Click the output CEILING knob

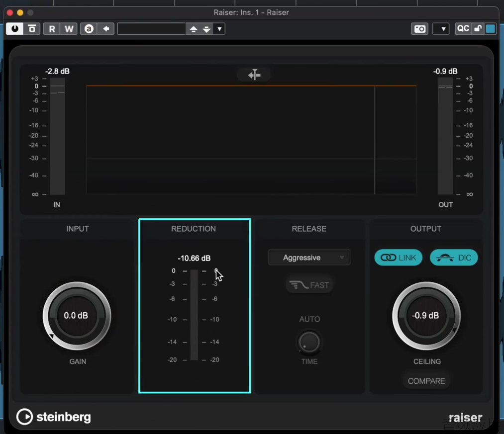pyautogui.click(x=426, y=316)
